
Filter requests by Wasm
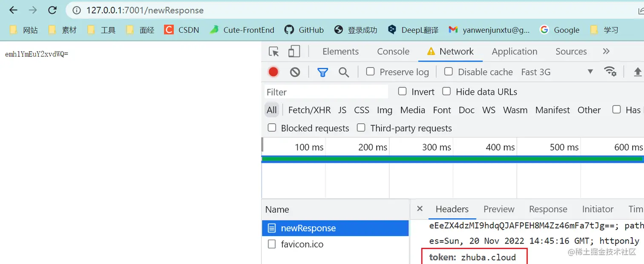[515, 110]
